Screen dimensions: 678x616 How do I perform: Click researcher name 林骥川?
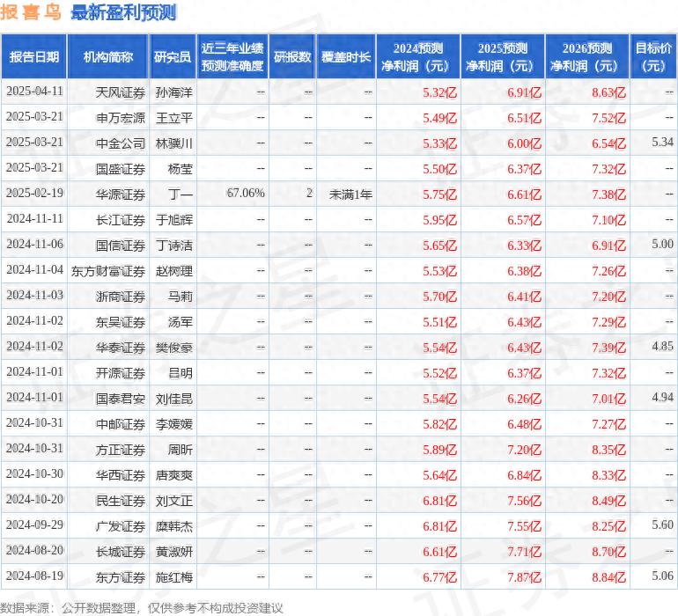[x=173, y=143]
